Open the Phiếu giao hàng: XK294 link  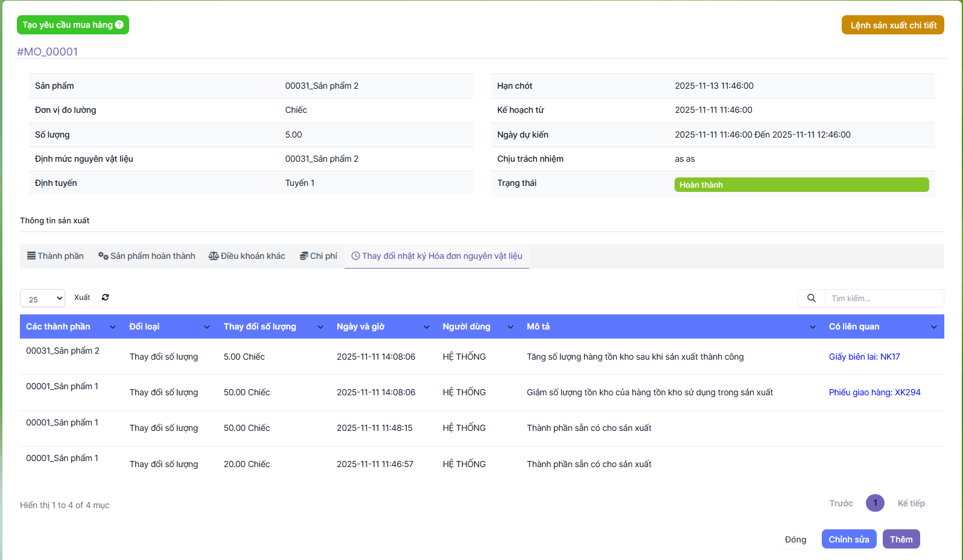tap(874, 392)
